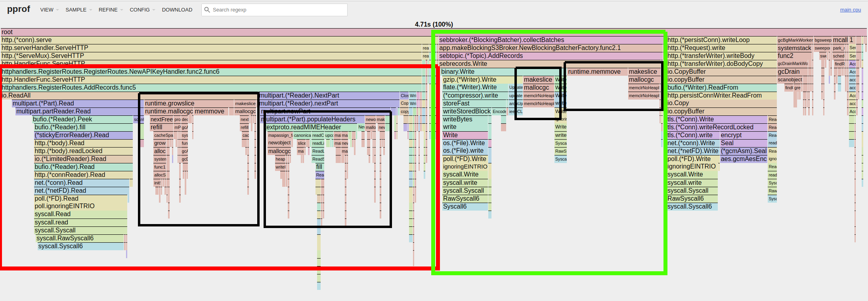This screenshot has width=868, height=301.
Task: Select the root flame frame
Action: [x=434, y=32]
